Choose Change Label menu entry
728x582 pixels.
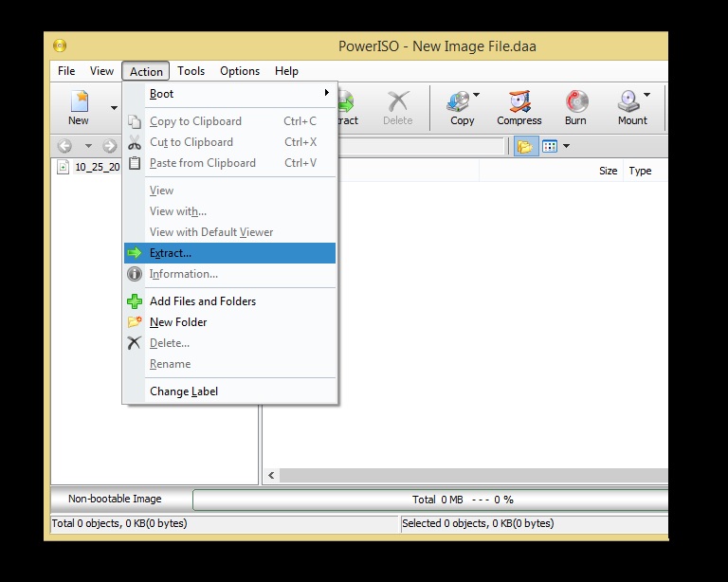(229, 391)
